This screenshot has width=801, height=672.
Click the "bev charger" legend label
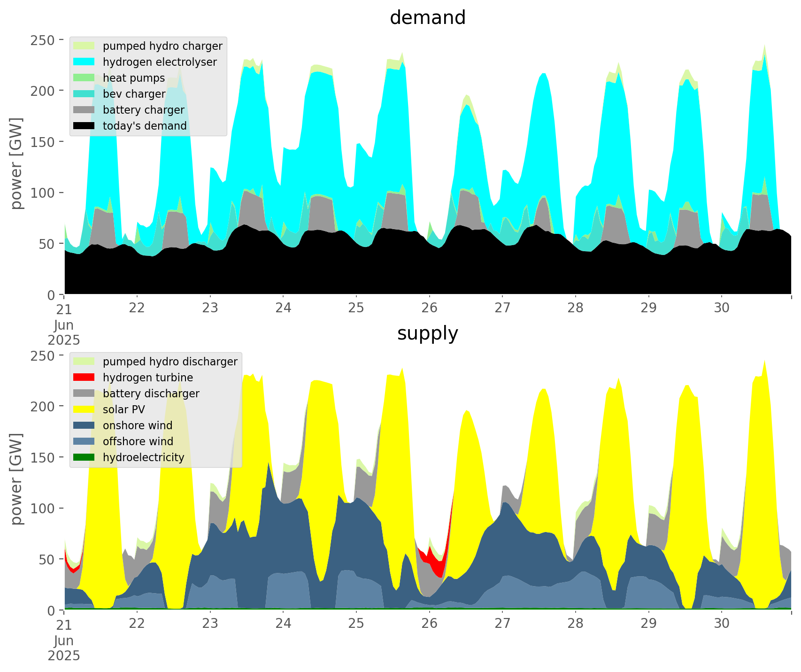(x=134, y=94)
